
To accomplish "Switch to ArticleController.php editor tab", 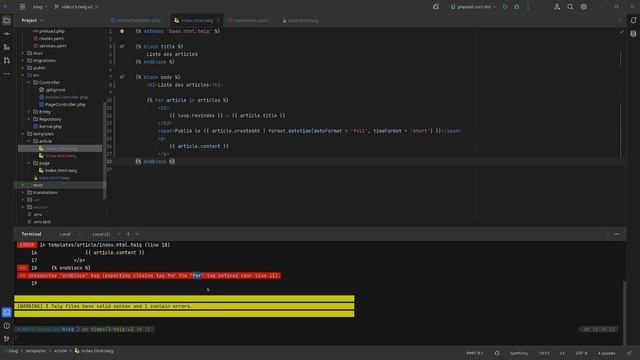I will point(136,20).
